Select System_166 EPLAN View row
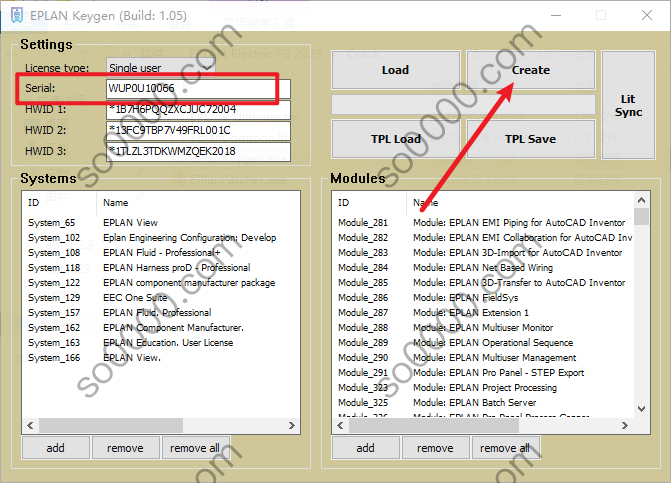671x483 pixels. coord(161,357)
